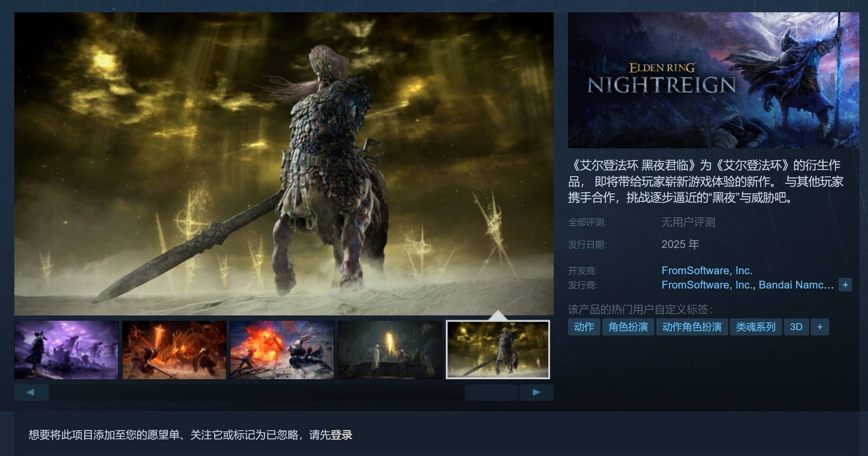Select the fire explosion combat thumbnail
Image resolution: width=868 pixels, height=456 pixels.
click(282, 350)
